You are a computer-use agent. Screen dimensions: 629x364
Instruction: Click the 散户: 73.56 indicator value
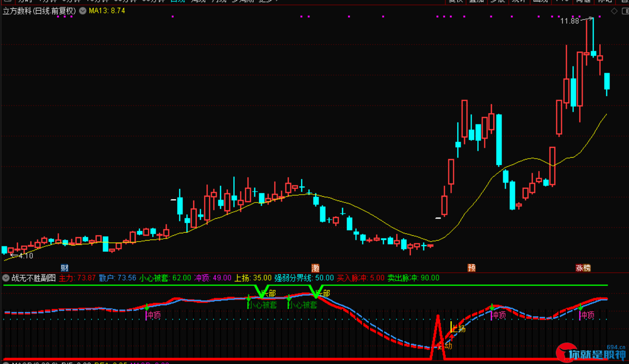tap(118, 278)
